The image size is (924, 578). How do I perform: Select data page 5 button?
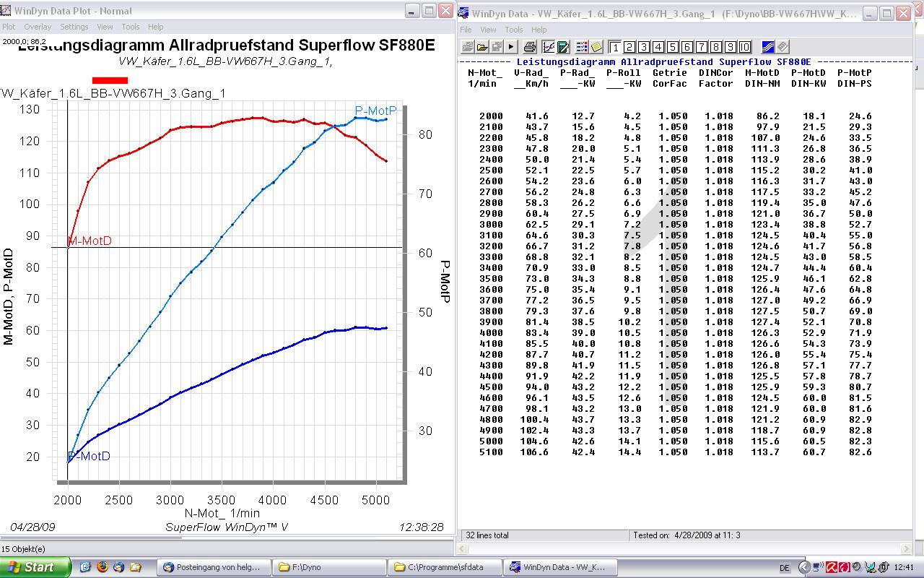pyautogui.click(x=673, y=47)
